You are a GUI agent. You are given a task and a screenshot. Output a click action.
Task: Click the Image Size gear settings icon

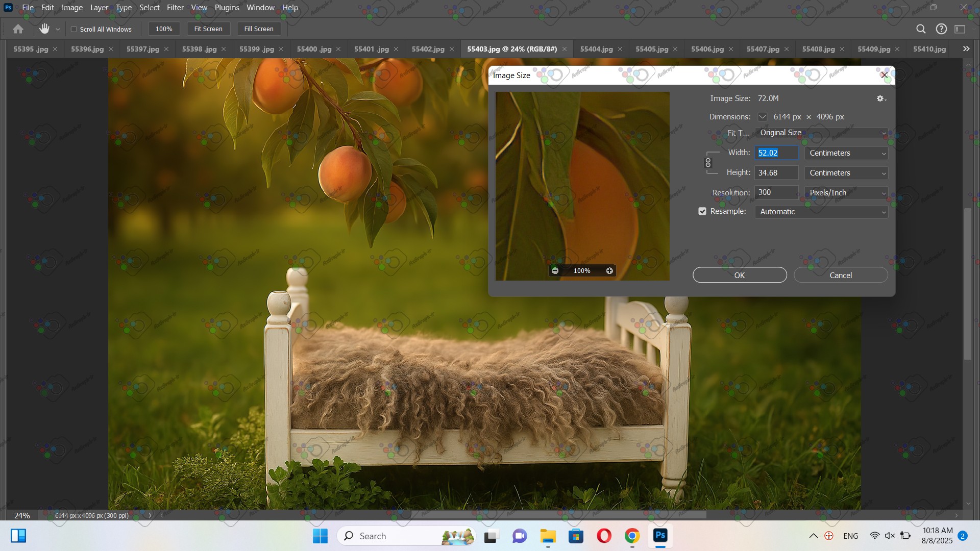[880, 98]
